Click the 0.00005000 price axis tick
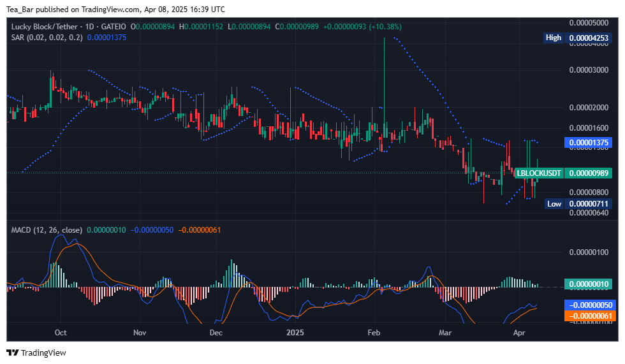Screen dimensions: 625x364 pos(589,23)
